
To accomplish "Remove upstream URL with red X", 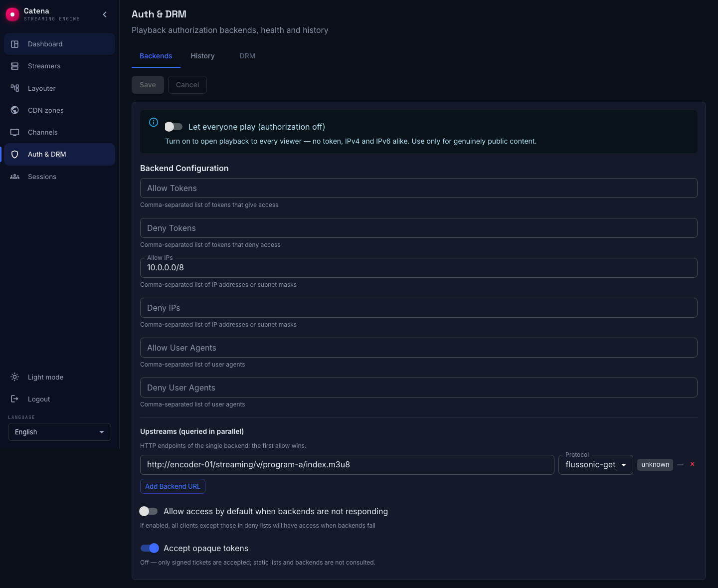I will (x=692, y=464).
